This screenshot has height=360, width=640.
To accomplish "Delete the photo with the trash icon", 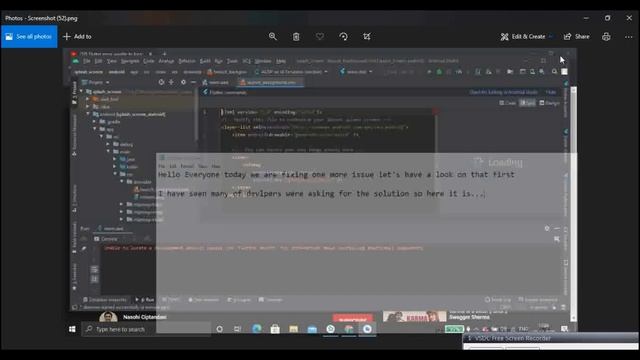I will click(x=296, y=36).
